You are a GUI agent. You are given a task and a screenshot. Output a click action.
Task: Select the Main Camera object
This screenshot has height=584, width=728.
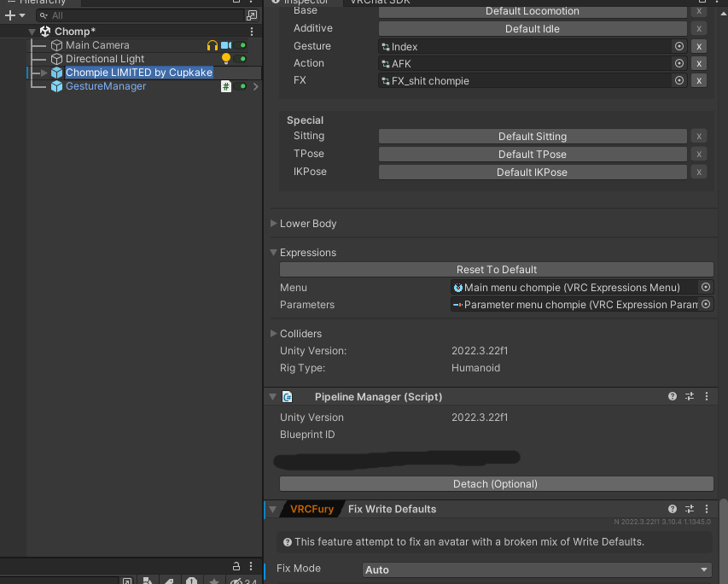[97, 45]
